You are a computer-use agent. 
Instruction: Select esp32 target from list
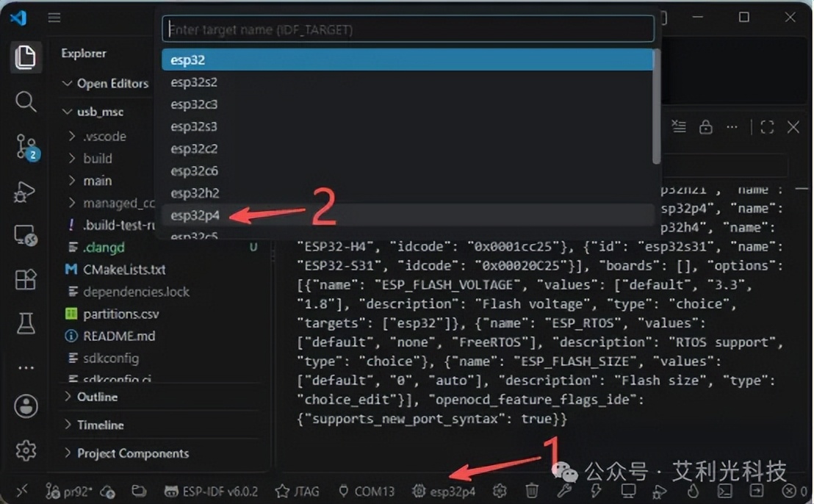click(x=408, y=60)
